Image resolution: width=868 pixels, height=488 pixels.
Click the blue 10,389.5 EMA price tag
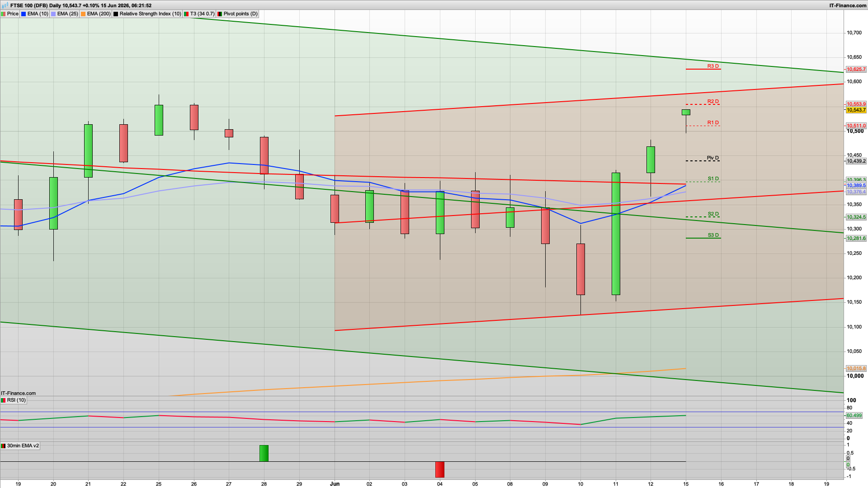[856, 186]
